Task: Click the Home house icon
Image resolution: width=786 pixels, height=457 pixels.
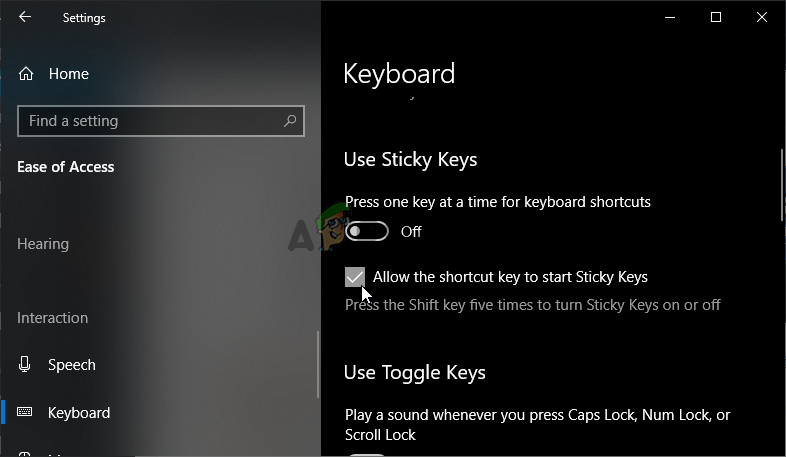Action: pyautogui.click(x=26, y=74)
